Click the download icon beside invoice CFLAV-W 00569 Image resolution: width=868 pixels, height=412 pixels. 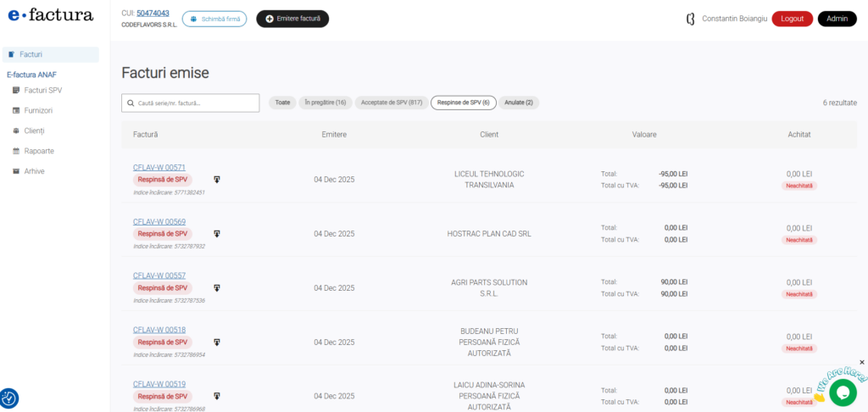[217, 234]
